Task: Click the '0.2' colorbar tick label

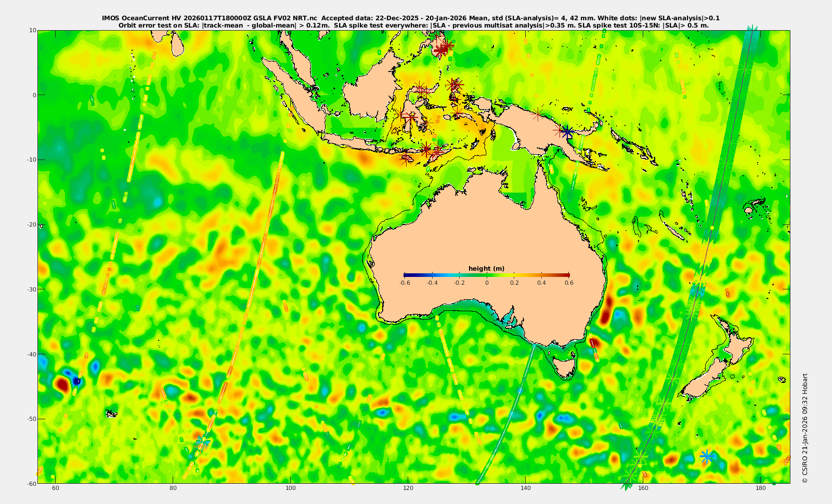Action: [514, 283]
